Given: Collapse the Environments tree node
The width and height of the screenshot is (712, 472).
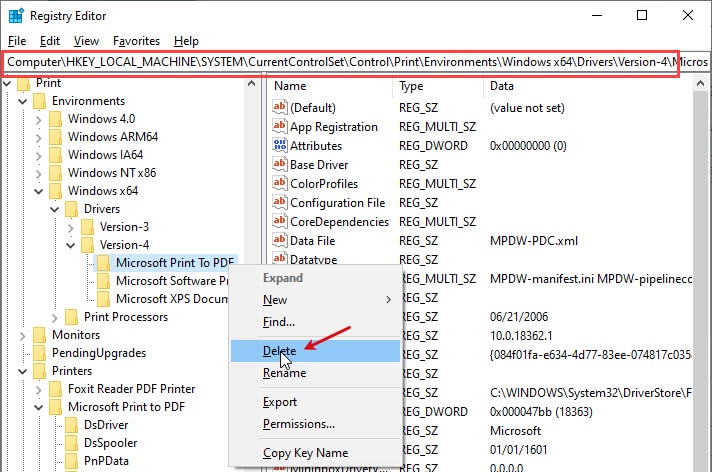Looking at the screenshot, I should click(23, 101).
